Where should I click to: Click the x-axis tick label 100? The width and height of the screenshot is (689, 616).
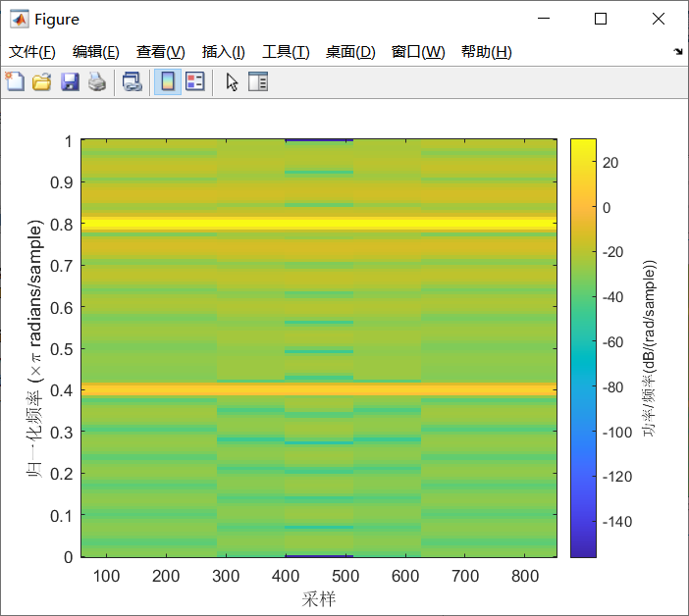pos(106,576)
